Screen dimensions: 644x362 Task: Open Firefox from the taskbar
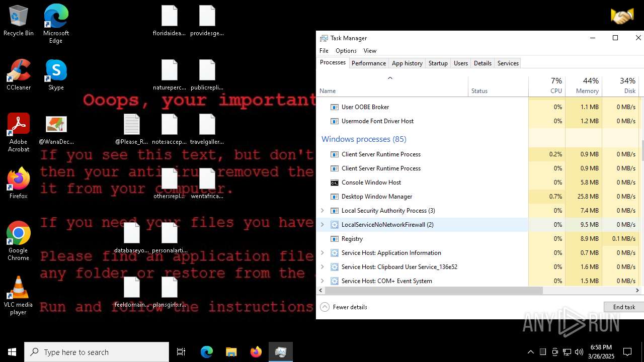point(256,352)
